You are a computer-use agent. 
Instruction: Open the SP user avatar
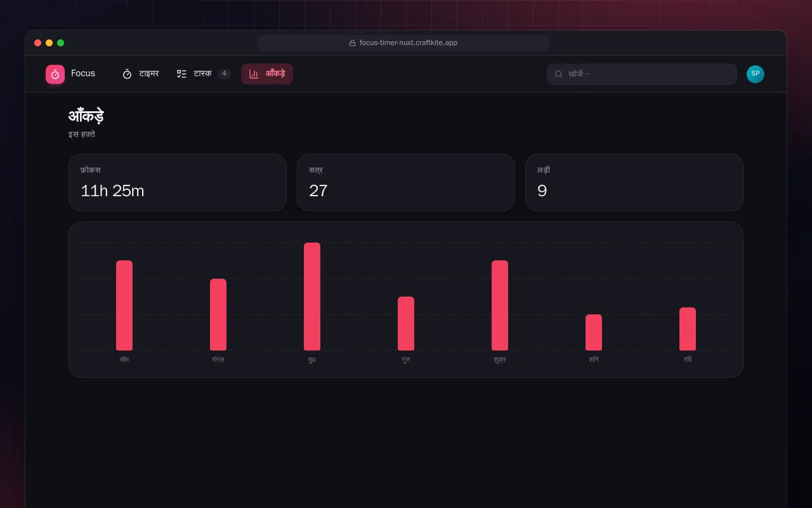(x=756, y=74)
